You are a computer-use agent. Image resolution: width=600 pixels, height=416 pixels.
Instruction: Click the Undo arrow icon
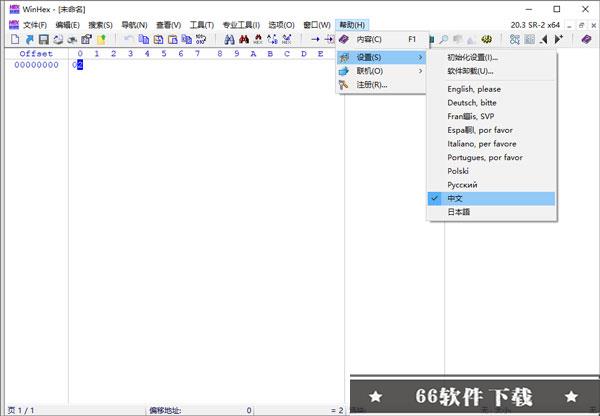[x=129, y=39]
